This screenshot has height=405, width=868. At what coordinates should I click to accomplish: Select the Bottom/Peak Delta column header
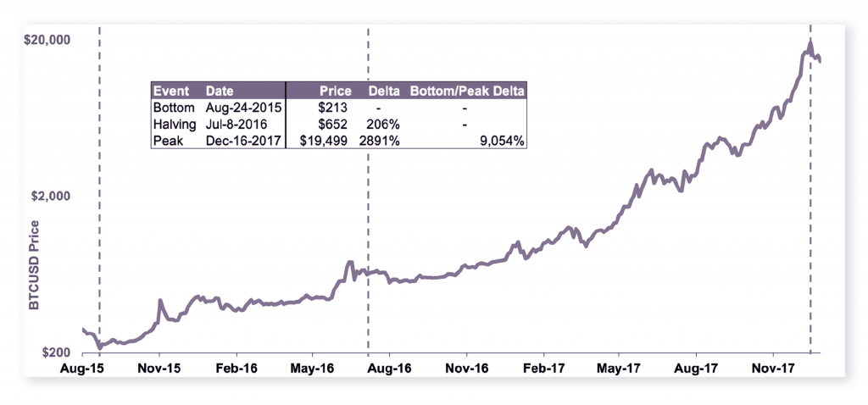pos(467,90)
